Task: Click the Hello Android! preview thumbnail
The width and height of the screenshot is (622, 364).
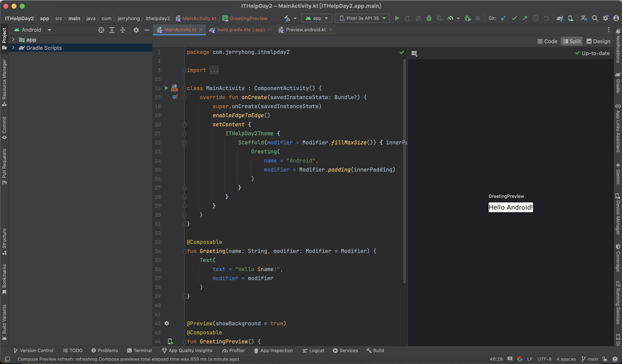Action: coord(511,207)
